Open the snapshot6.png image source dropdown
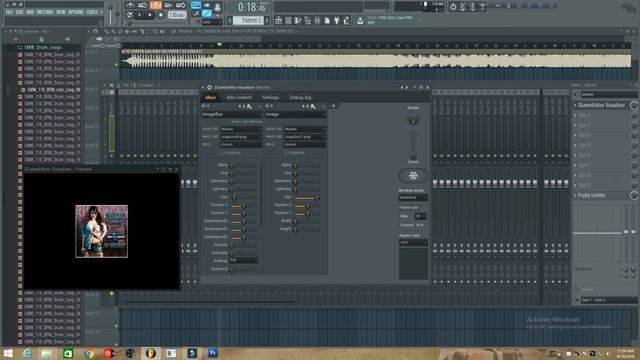 pyautogui.click(x=241, y=137)
